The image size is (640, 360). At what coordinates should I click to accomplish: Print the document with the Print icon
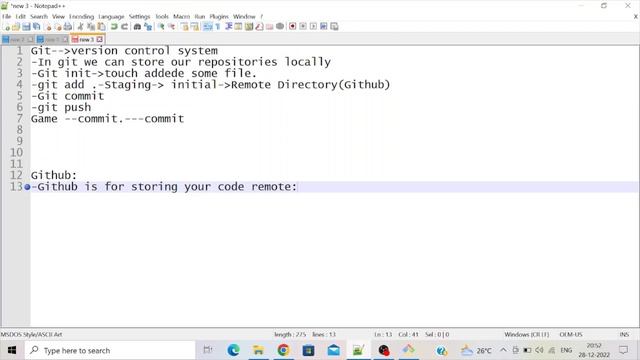pos(68,27)
